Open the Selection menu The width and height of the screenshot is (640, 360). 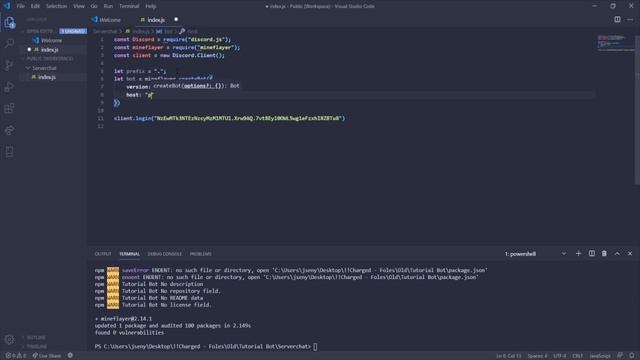(56, 6)
